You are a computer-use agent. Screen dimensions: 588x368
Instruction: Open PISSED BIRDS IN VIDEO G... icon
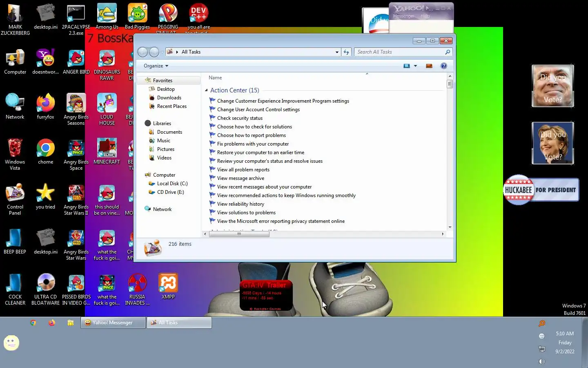click(x=76, y=289)
